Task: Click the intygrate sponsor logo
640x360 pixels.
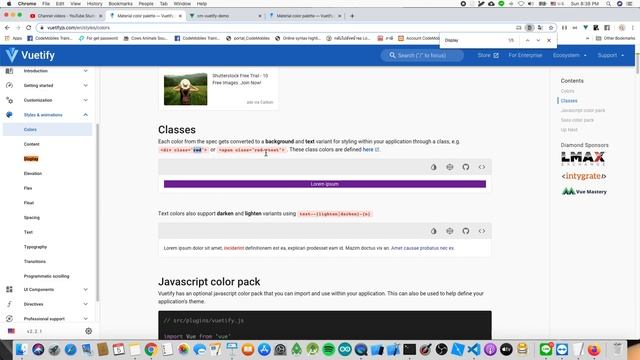Action: (584, 176)
